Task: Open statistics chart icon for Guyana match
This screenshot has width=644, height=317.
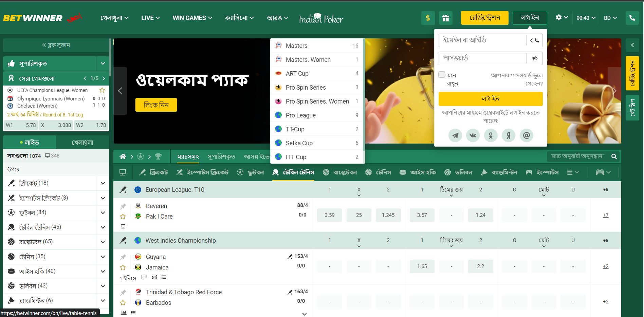Action: point(144,277)
